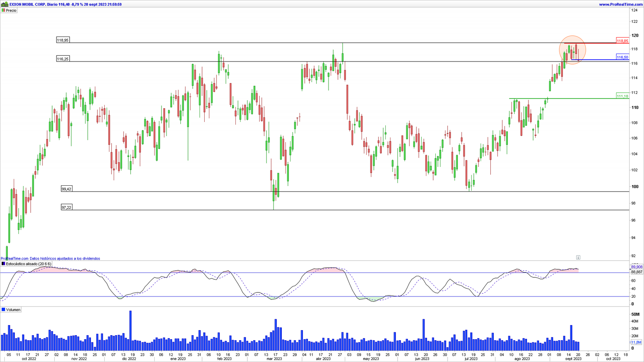The image size is (644, 362).
Task: Click the green 111,18 price tag
Action: coord(623,96)
